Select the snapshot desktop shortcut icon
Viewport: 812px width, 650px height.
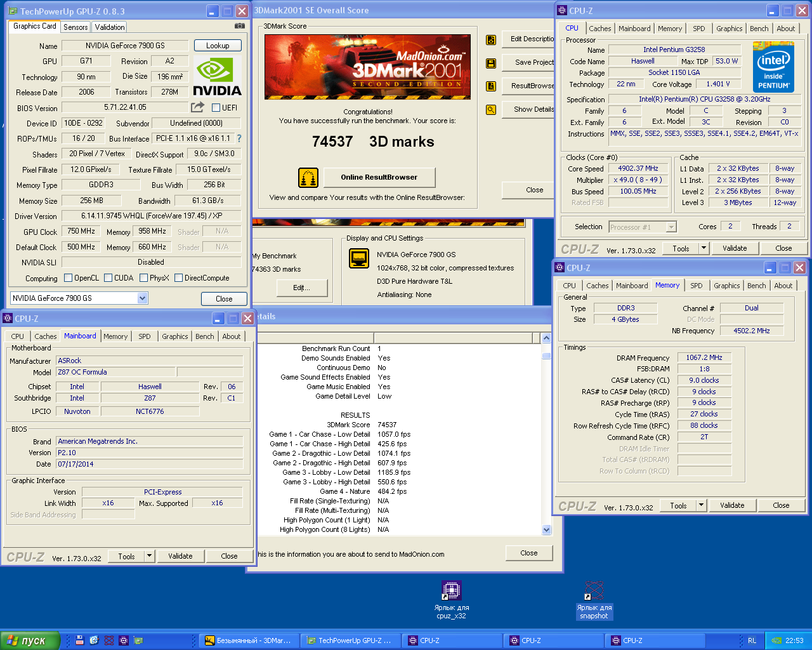[x=594, y=590]
